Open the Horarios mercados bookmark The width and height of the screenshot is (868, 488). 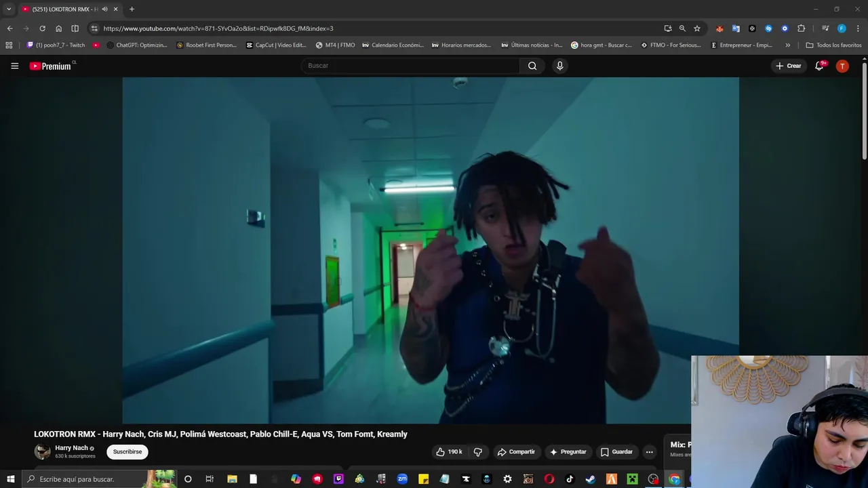point(462,45)
